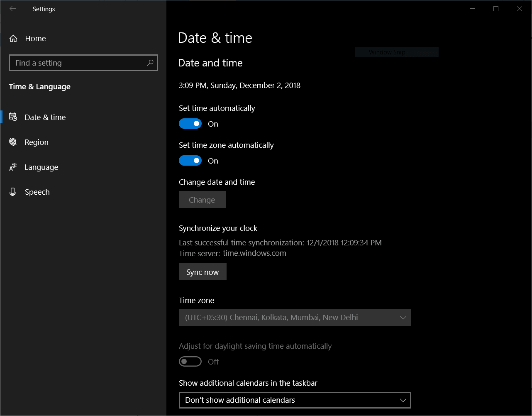Click the Speech microphone icon
The image size is (532, 416).
tap(13, 192)
